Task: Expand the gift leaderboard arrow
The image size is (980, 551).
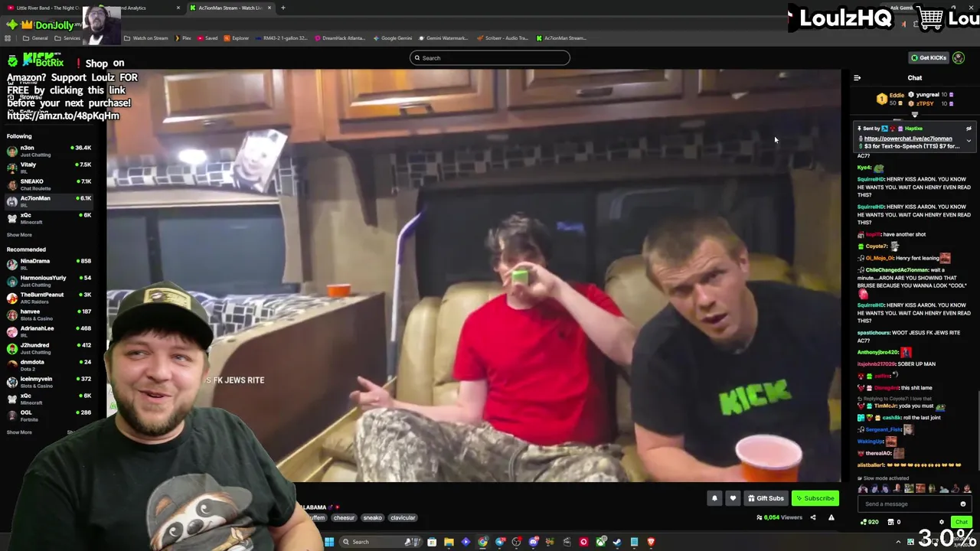Action: 914,114
